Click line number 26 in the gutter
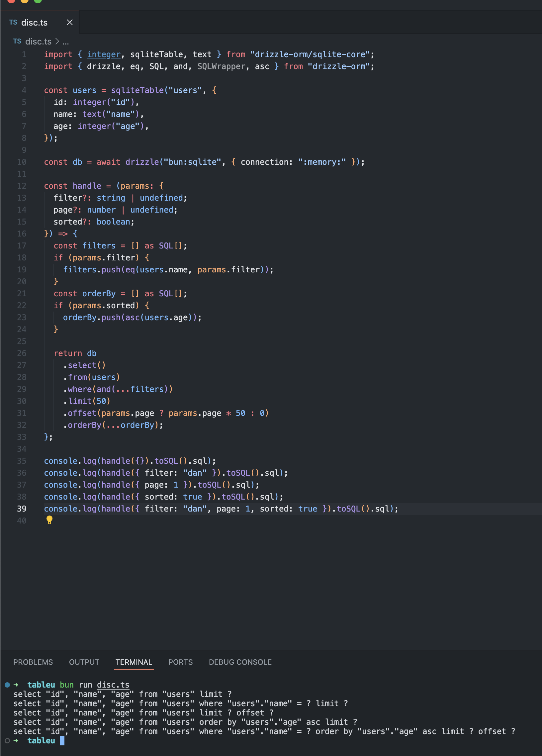The width and height of the screenshot is (542, 756). point(22,353)
